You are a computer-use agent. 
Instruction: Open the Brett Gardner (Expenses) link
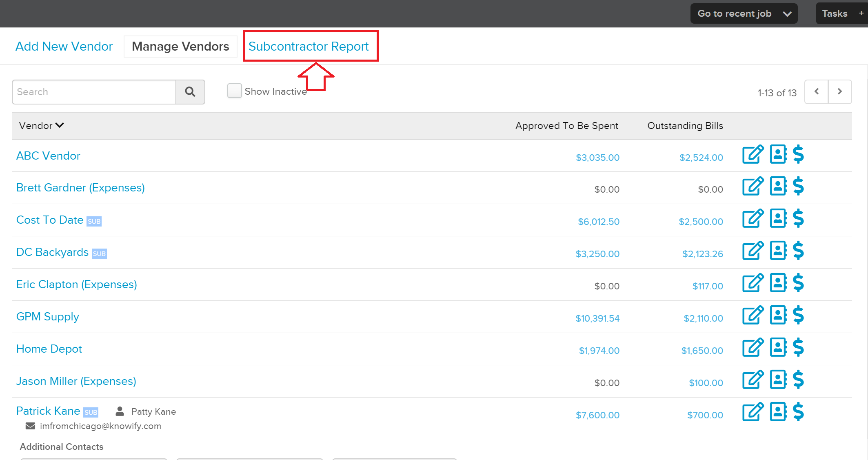[80, 188]
